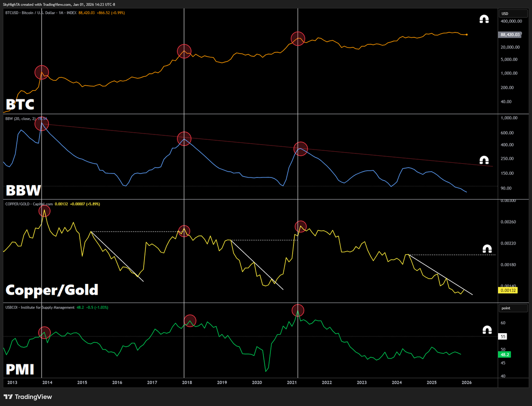This screenshot has height=406, width=532.
Task: Click the 2024 label on the time axis
Action: tap(397, 382)
